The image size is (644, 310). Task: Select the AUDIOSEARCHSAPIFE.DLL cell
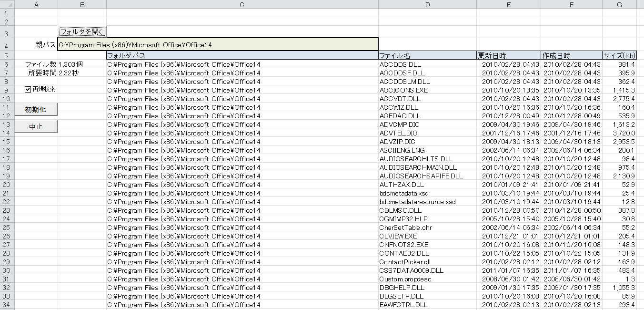coord(427,176)
